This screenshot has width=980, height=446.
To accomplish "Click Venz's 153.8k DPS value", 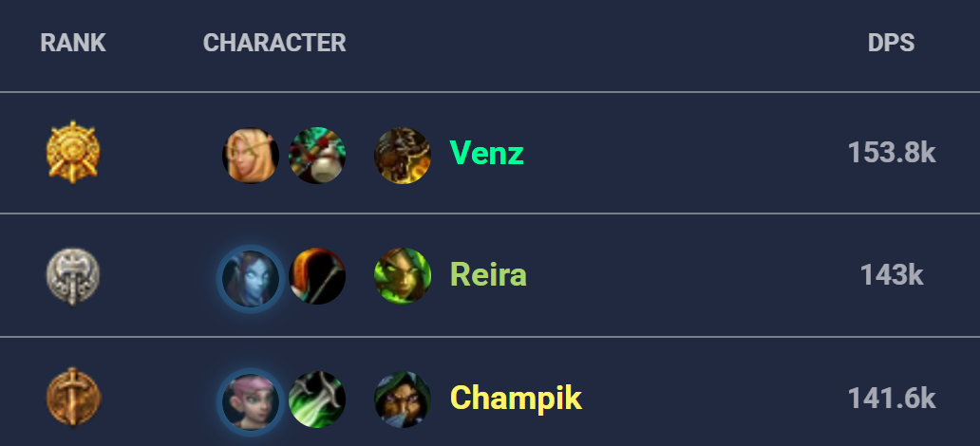I will click(892, 153).
